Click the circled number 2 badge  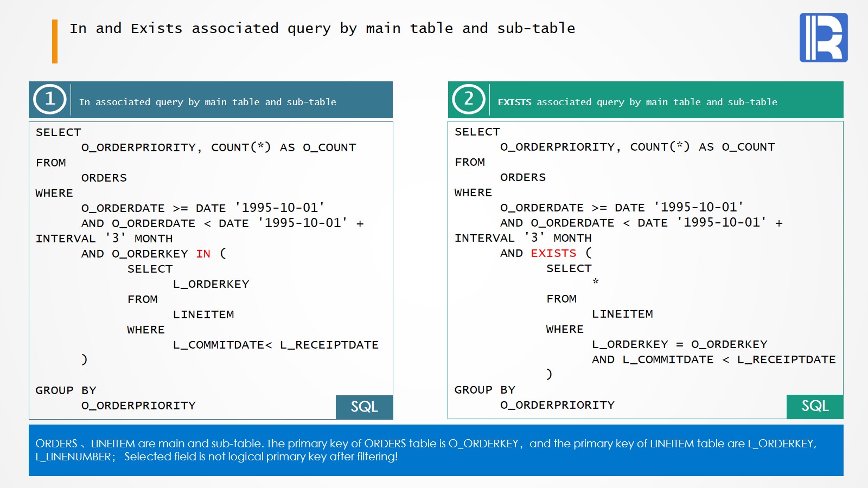pyautogui.click(x=469, y=99)
